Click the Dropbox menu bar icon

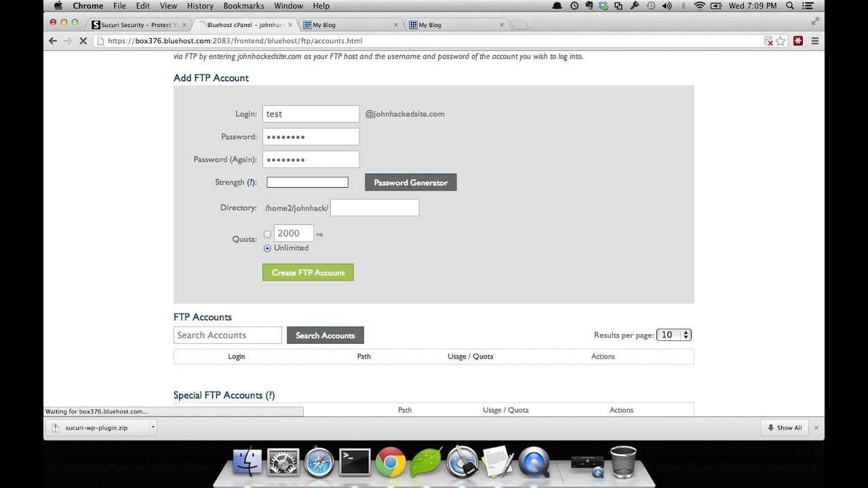point(604,5)
